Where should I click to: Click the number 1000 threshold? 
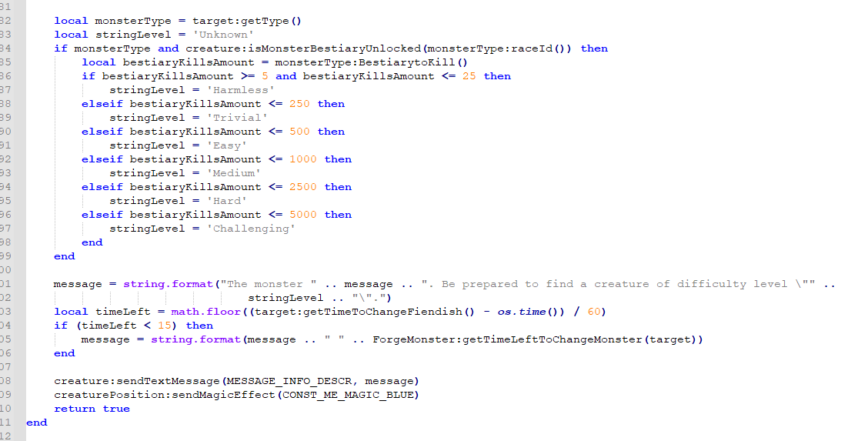pyautogui.click(x=303, y=159)
